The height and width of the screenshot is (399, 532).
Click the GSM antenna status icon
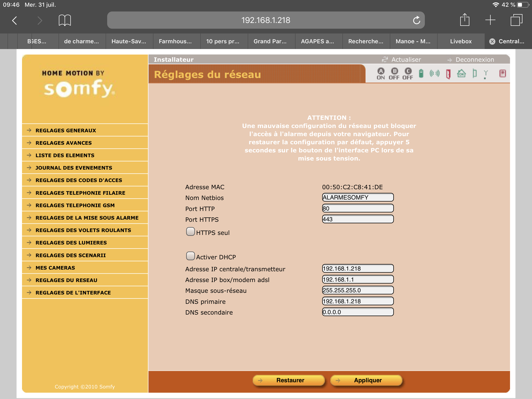(x=486, y=74)
